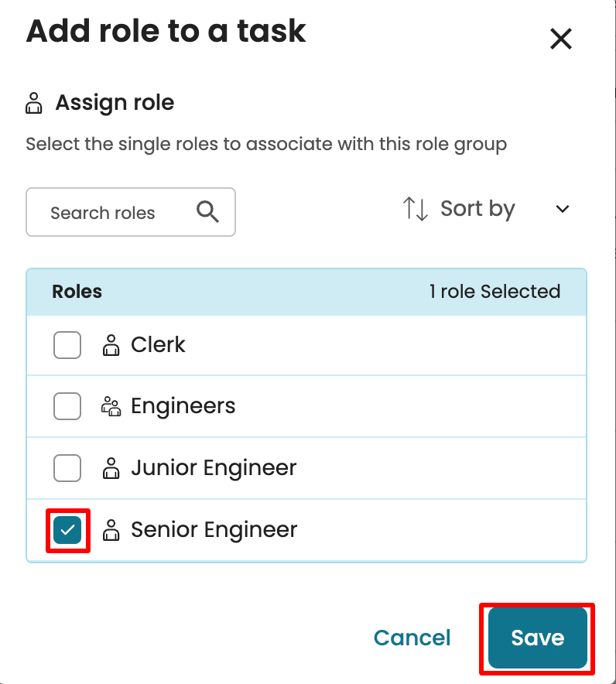Select the Clerk role row label
The image size is (616, 684).
tap(158, 345)
